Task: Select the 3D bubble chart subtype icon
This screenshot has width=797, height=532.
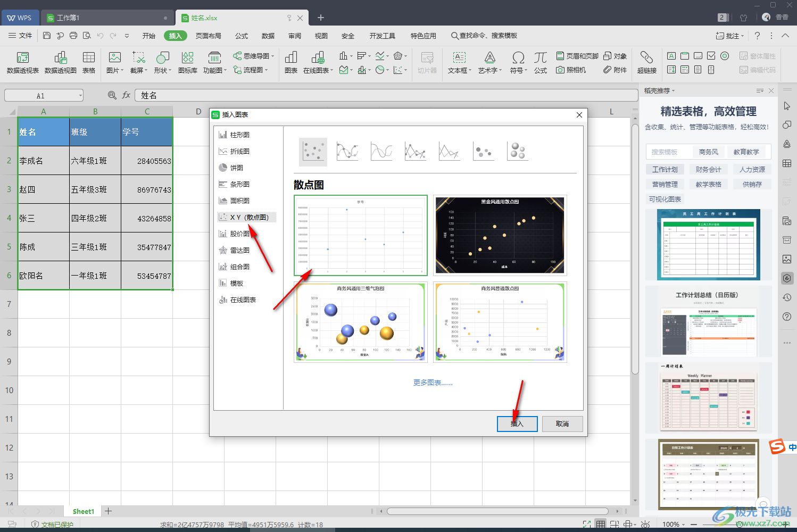Action: click(518, 152)
